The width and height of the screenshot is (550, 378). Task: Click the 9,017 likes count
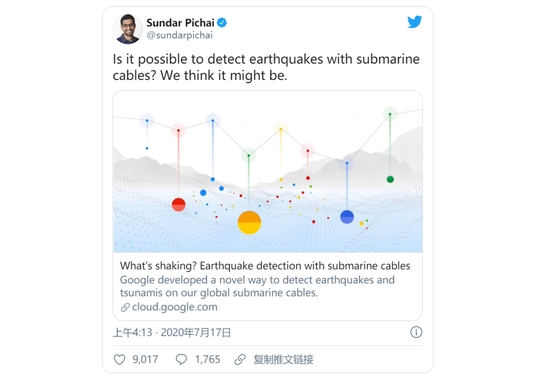tap(145, 359)
